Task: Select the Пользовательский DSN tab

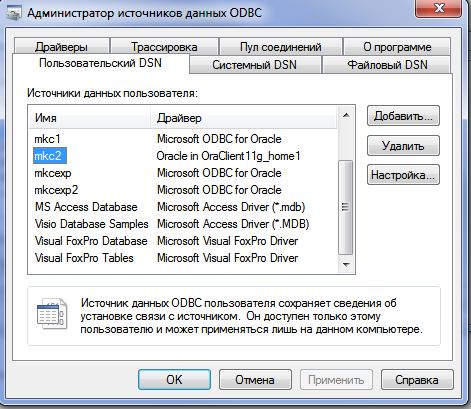Action: click(100, 63)
